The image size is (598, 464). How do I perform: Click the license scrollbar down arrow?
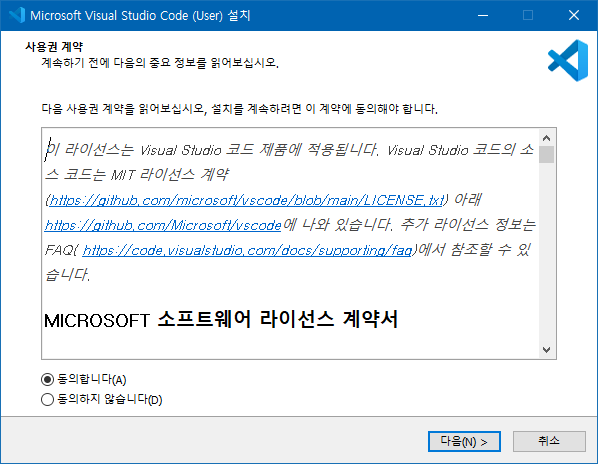(x=547, y=350)
